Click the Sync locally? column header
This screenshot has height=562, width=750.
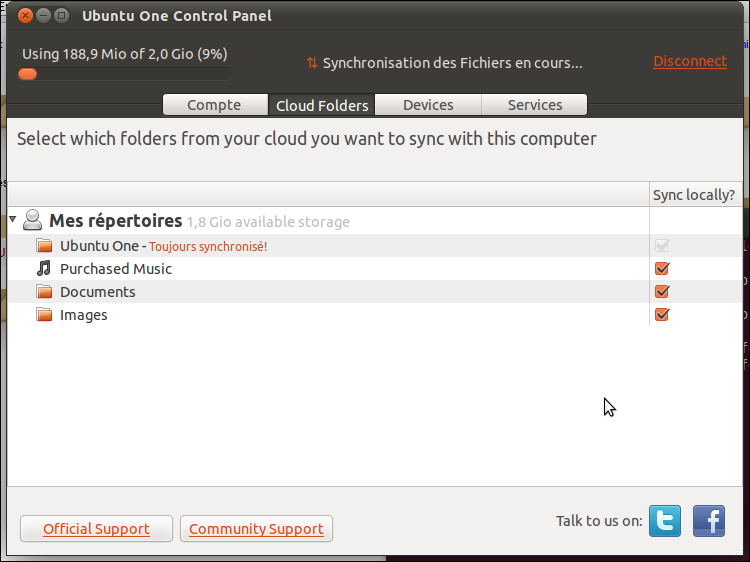coord(694,195)
